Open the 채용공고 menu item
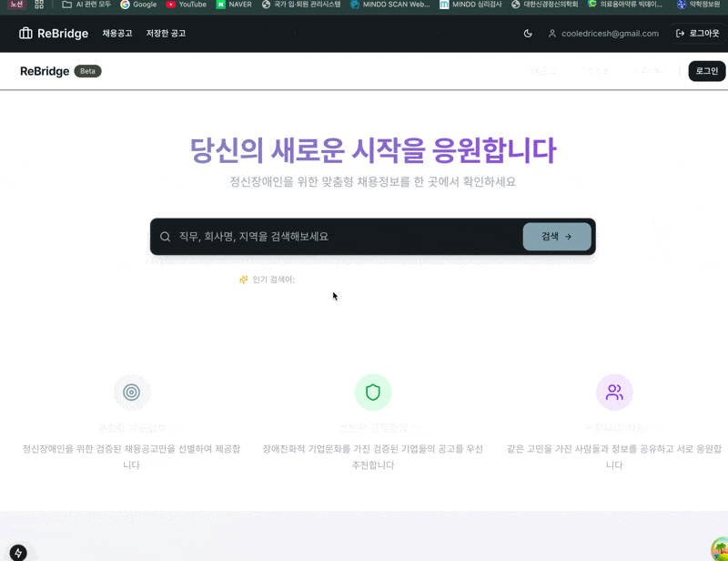This screenshot has width=728, height=561. (116, 34)
